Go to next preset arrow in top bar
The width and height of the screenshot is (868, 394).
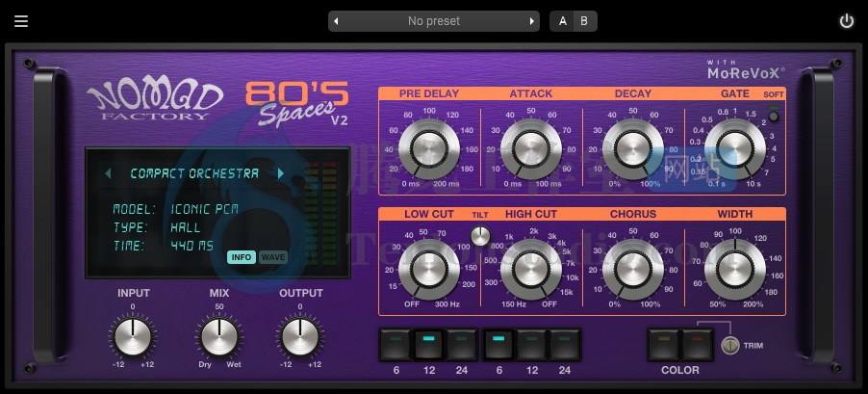click(x=531, y=21)
